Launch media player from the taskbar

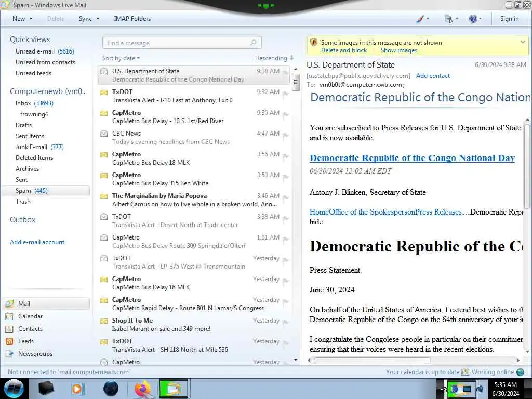coord(77,389)
